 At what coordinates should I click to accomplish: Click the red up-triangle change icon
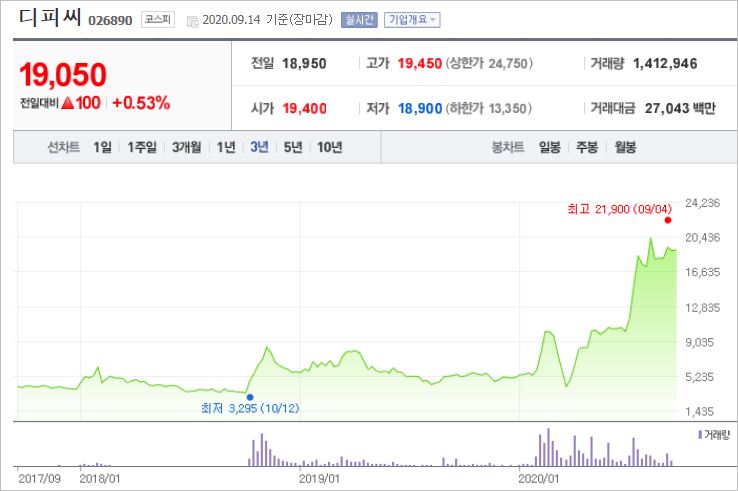click(x=68, y=103)
